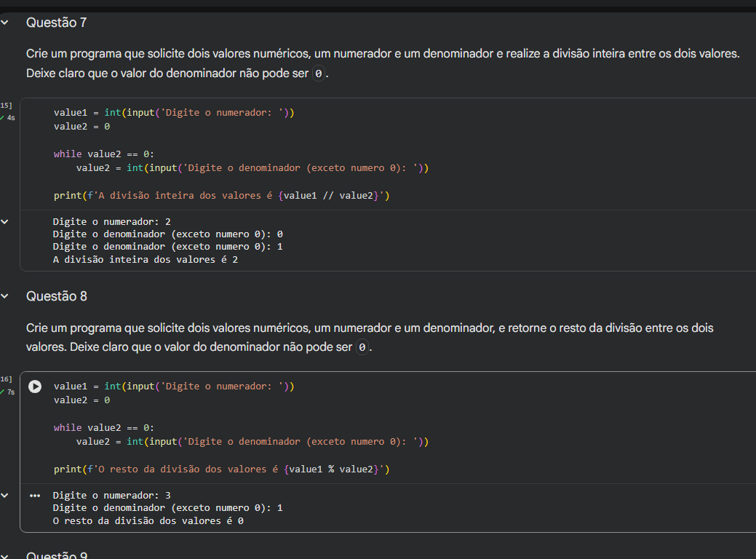Select the Questão 7 heading
The height and width of the screenshot is (559, 756).
coord(57,23)
